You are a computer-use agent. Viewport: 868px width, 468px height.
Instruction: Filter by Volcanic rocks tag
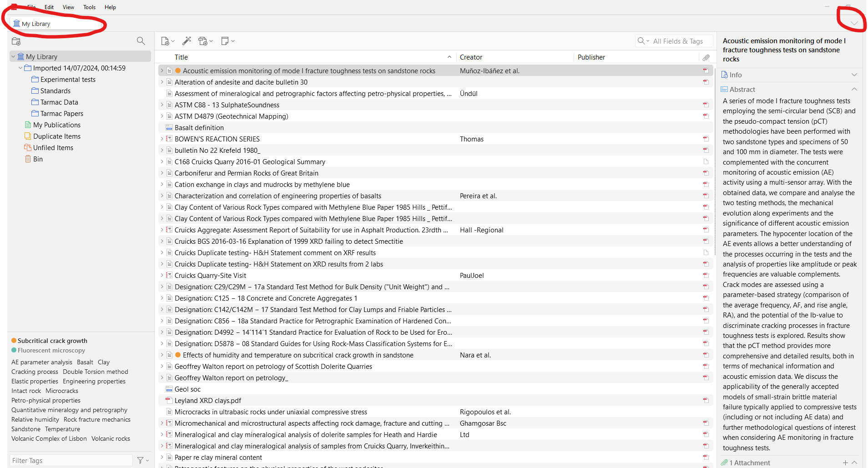(111, 439)
